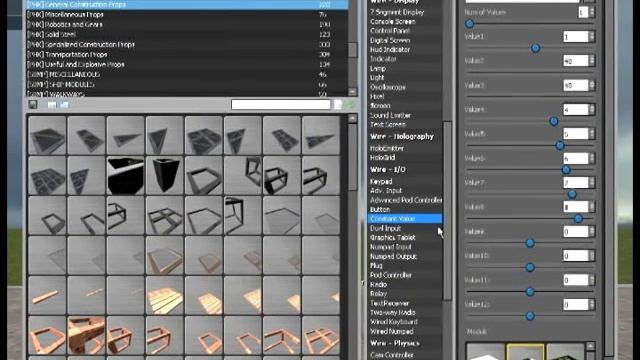Open Miscellaneous Props category
The height and width of the screenshot is (360, 640).
tap(187, 14)
